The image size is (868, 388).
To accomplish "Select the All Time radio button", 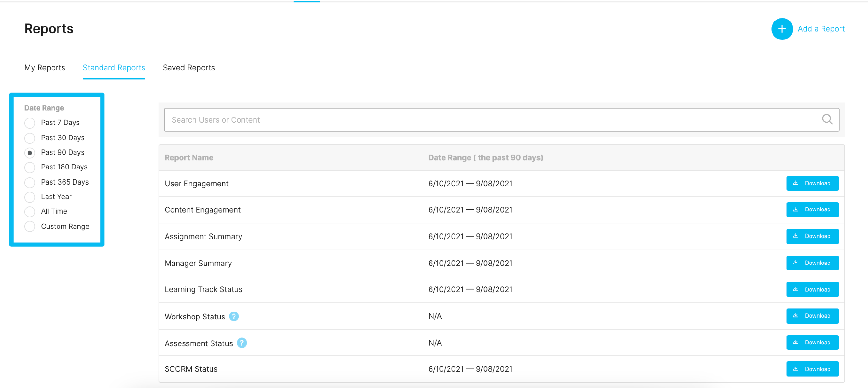I will [x=30, y=211].
